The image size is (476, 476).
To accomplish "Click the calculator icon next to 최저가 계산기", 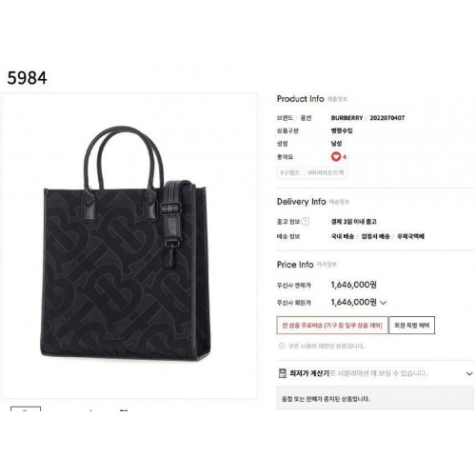I will point(282,373).
